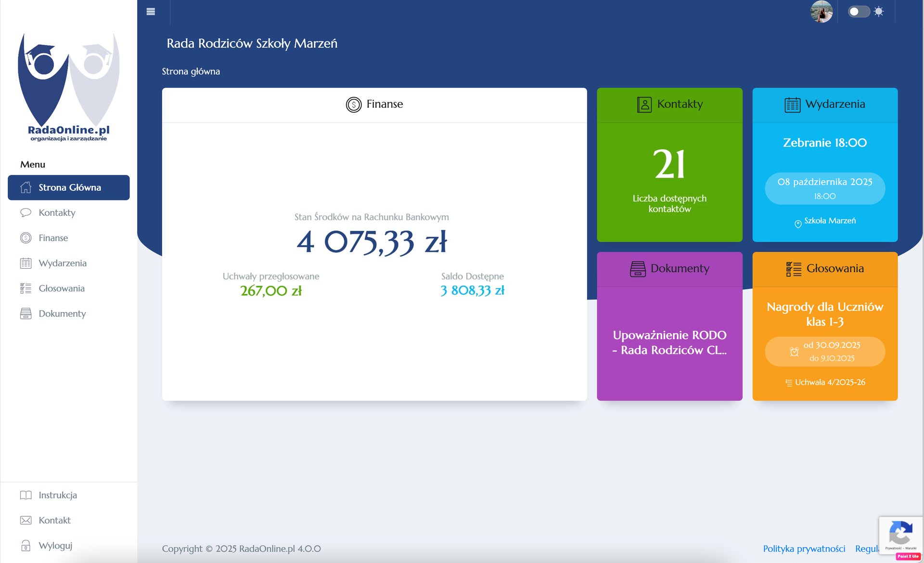Viewport: 924px width, 563px height.
Task: Click the open book Instrukcja icon
Action: pyautogui.click(x=26, y=495)
